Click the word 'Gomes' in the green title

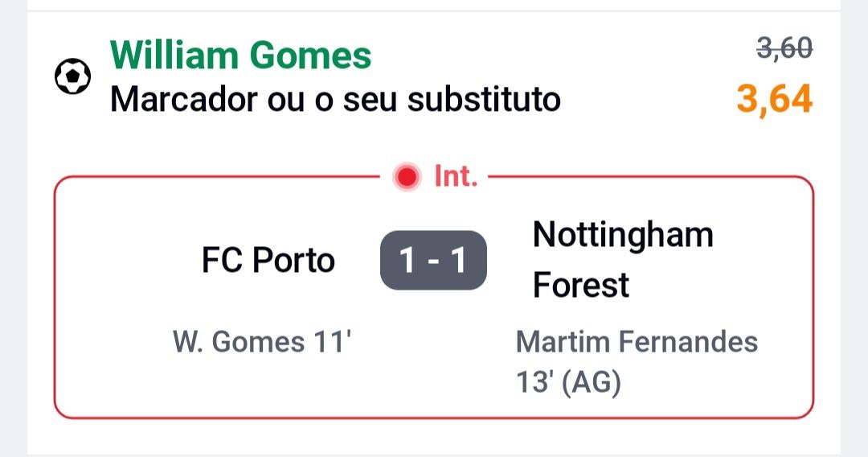[310, 56]
